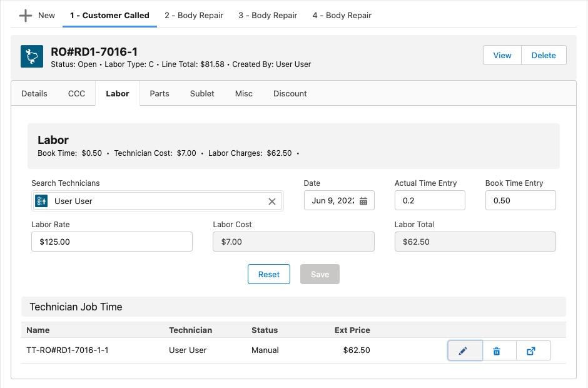This screenshot has height=388, width=588.
Task: Switch to job 2 - Body Repair
Action: tap(194, 16)
